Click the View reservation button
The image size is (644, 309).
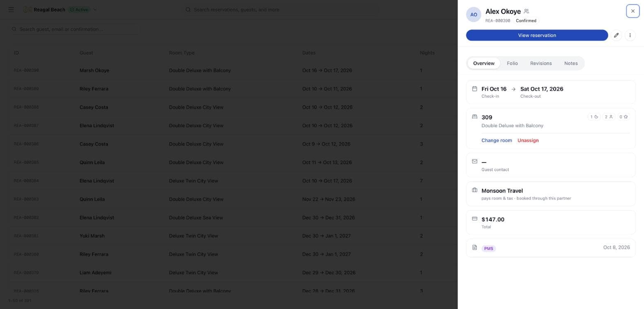(x=537, y=35)
